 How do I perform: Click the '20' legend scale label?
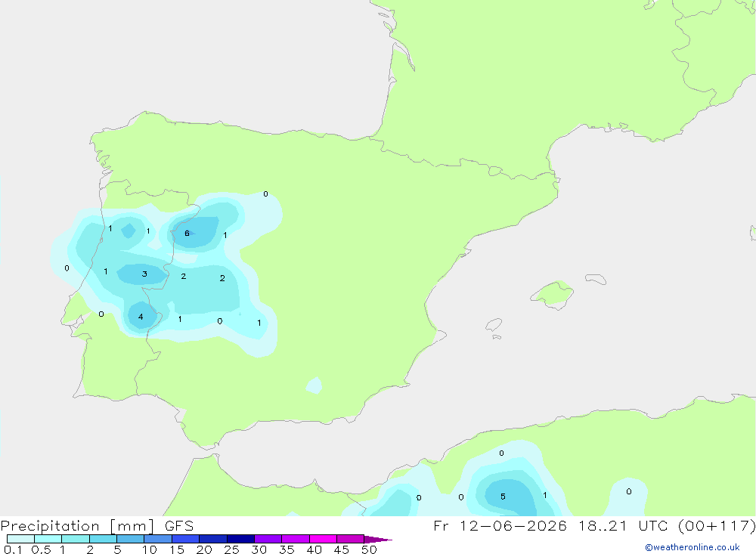[204, 549]
